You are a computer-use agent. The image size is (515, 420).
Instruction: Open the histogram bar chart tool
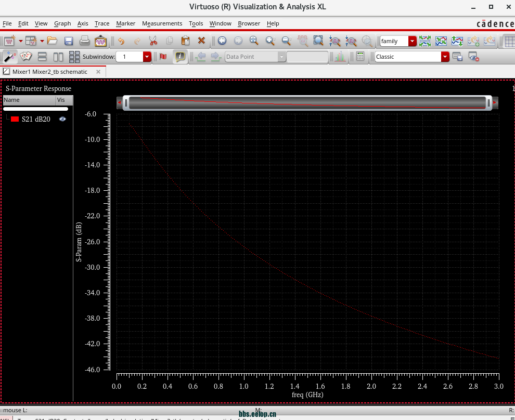340,57
